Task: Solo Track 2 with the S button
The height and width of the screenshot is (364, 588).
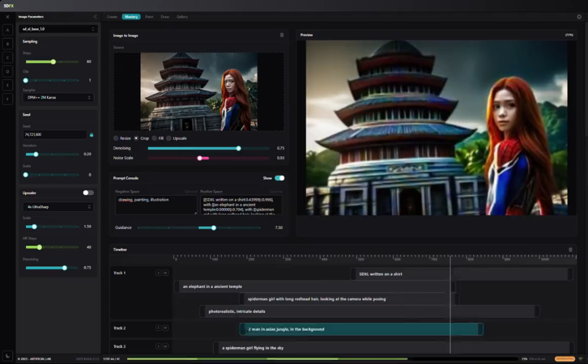Action: (x=158, y=328)
